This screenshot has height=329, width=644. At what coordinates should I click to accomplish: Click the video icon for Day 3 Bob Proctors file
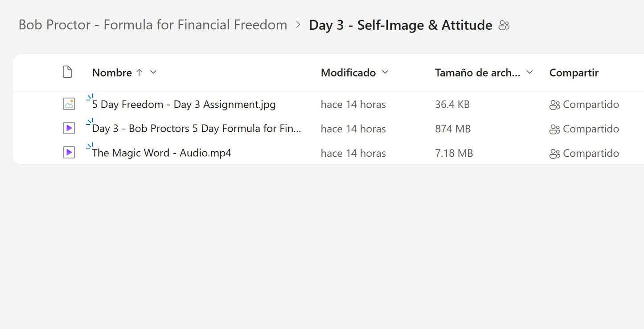pyautogui.click(x=69, y=129)
